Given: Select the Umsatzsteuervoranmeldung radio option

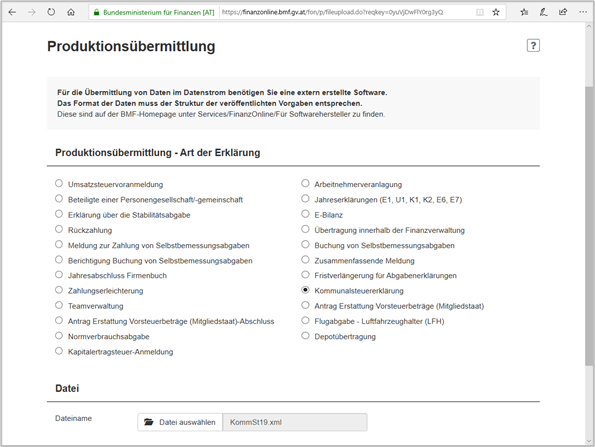Looking at the screenshot, I should (59, 184).
